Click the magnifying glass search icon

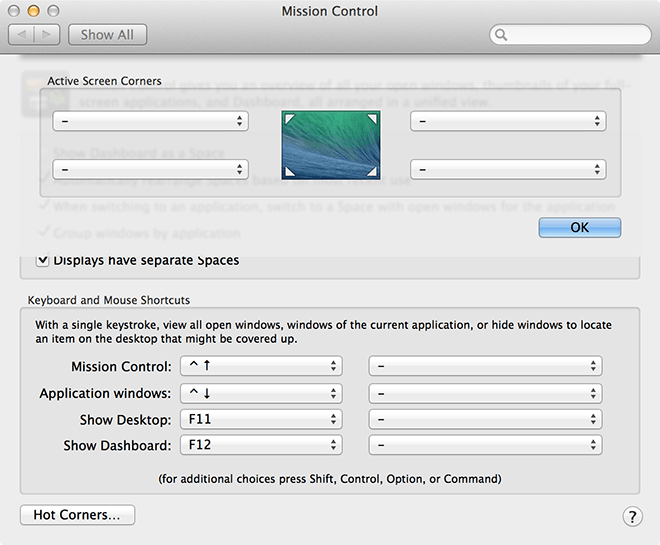point(501,35)
